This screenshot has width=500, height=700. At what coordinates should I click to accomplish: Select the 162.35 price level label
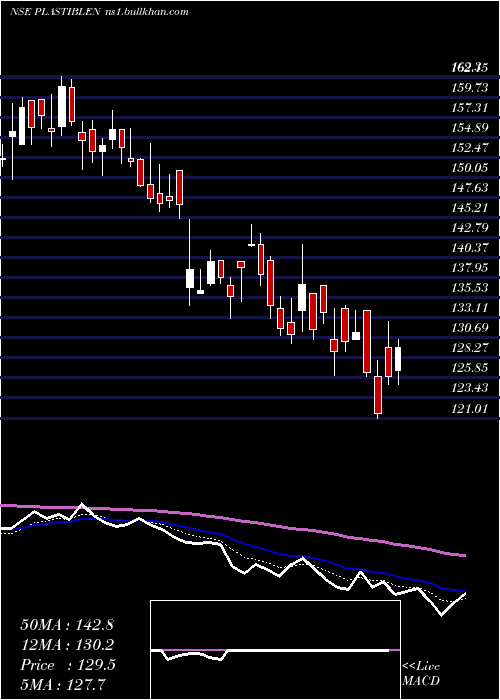click(x=469, y=68)
